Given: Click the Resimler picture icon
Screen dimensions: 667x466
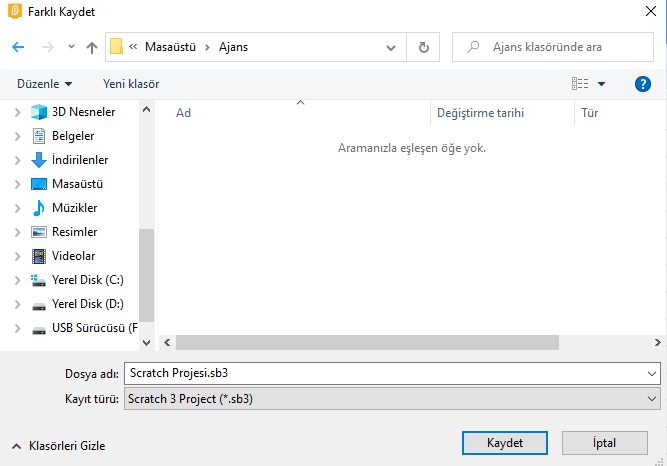Looking at the screenshot, I should point(39,232).
